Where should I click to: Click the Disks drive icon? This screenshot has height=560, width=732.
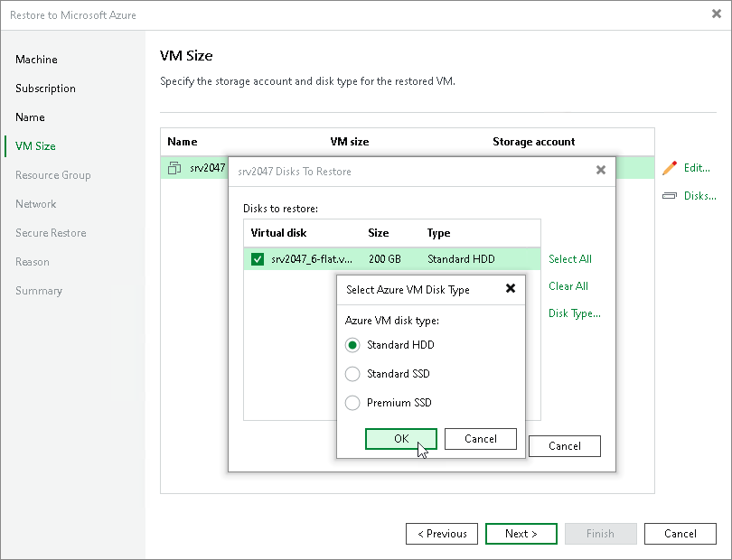click(670, 195)
